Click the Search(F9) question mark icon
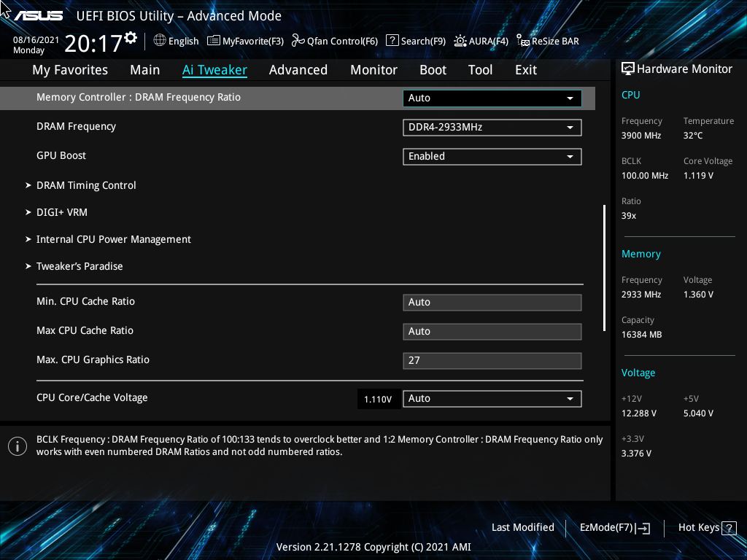Viewport: 747px width, 560px height. click(392, 40)
